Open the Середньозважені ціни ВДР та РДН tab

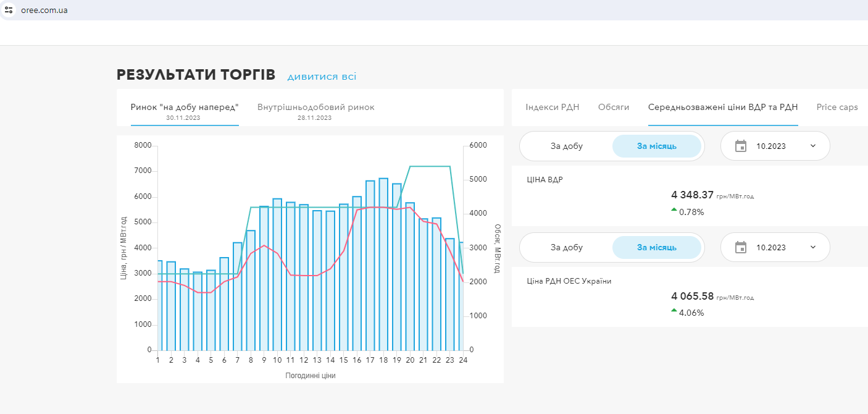tap(722, 108)
